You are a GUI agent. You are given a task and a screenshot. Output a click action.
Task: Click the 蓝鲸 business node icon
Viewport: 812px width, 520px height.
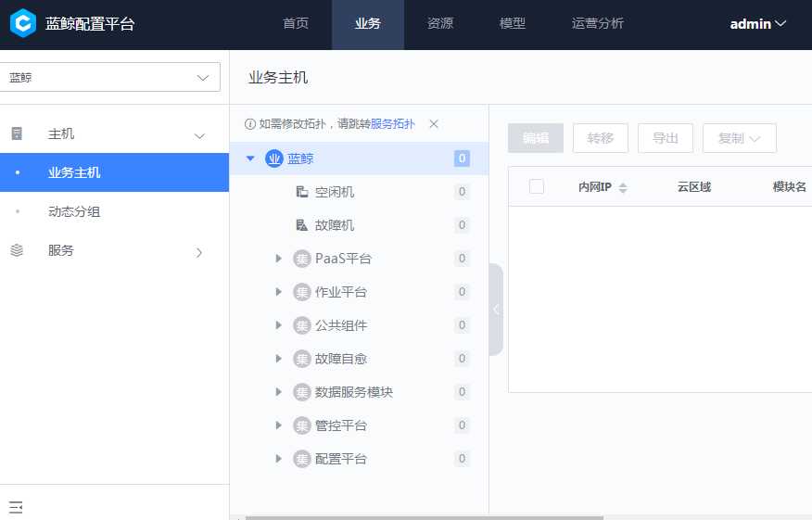point(273,159)
